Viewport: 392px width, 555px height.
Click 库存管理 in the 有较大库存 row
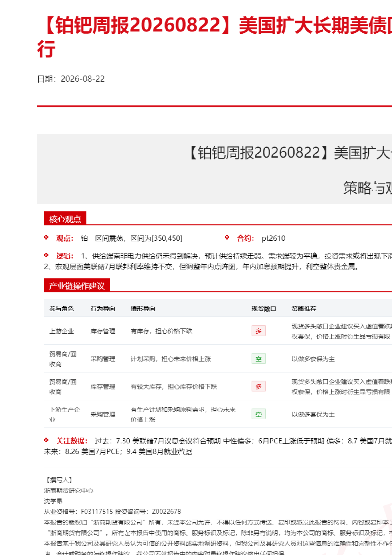pos(103,387)
